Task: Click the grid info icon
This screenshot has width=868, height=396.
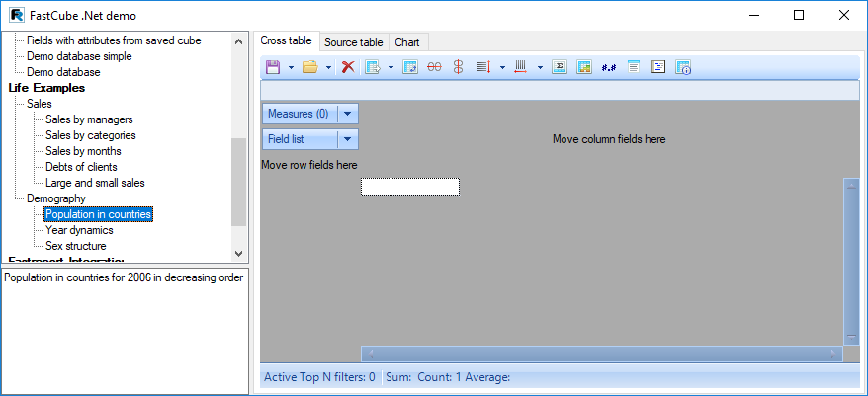Action: tap(683, 67)
